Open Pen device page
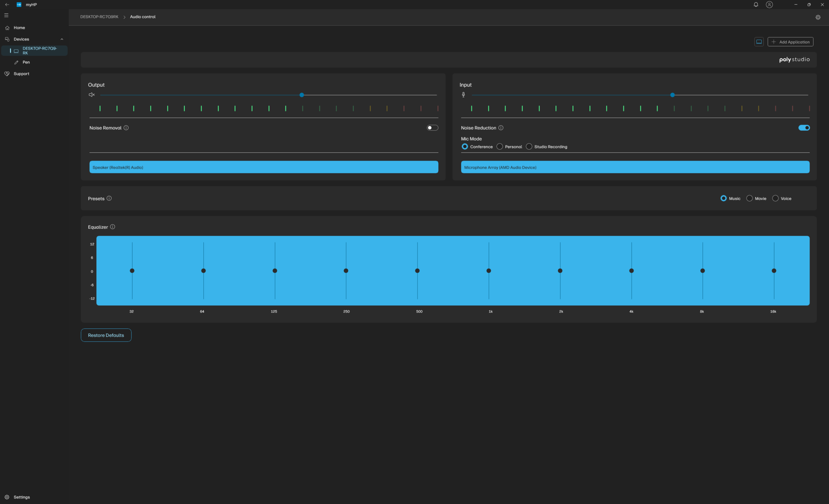The height and width of the screenshot is (504, 829). [x=34, y=63]
